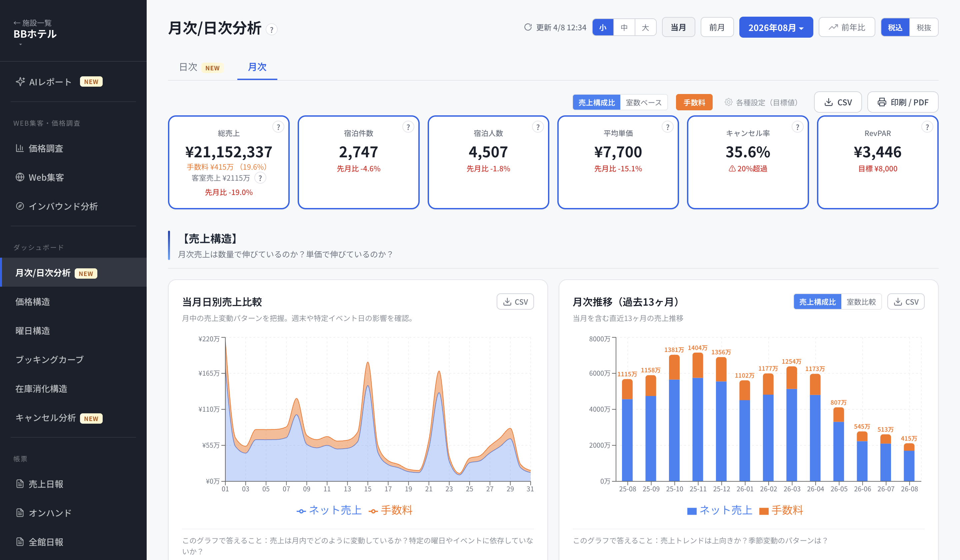Download CSV for 当月日別売上比較
Image resolution: width=960 pixels, height=560 pixels.
[x=515, y=302]
